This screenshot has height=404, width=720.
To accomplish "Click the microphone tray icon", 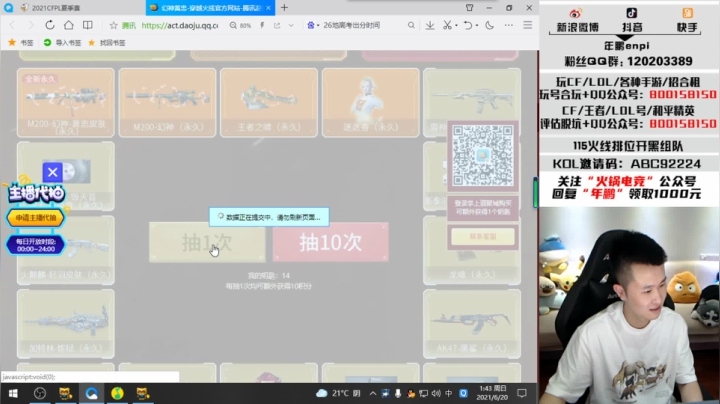I will click(x=398, y=393).
